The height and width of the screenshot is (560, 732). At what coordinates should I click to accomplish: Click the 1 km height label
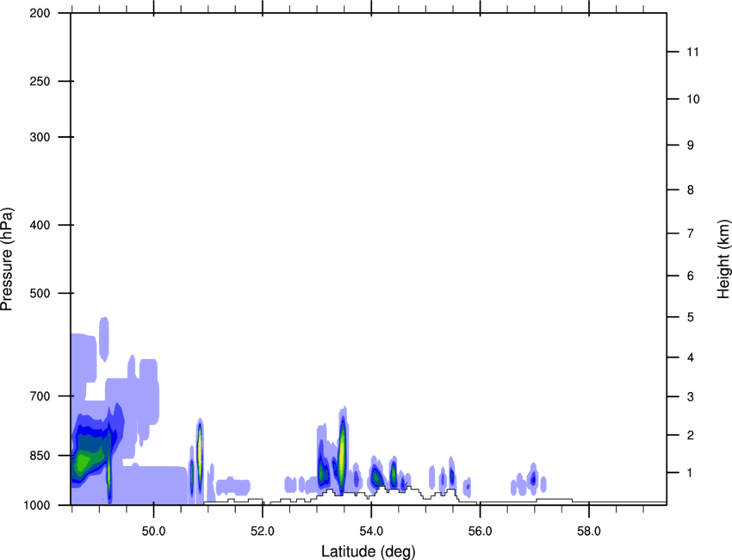[691, 473]
